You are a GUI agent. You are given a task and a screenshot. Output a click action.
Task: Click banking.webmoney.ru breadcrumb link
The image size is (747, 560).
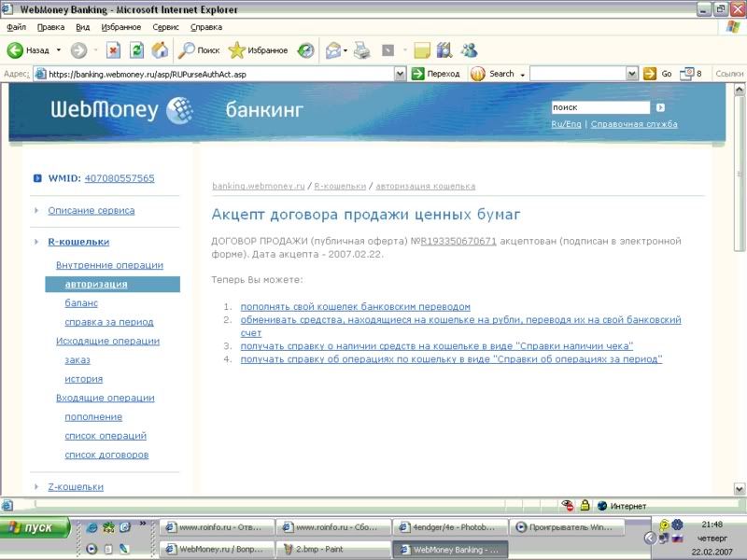259,186
